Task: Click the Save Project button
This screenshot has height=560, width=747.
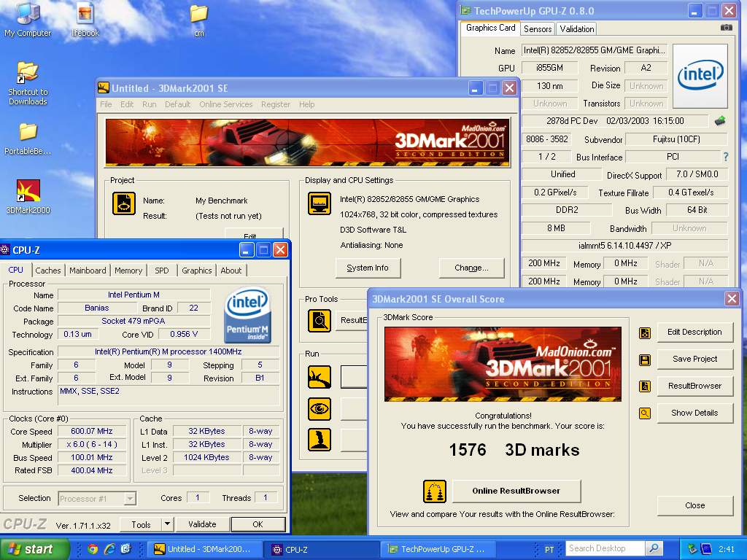Action: pos(694,359)
